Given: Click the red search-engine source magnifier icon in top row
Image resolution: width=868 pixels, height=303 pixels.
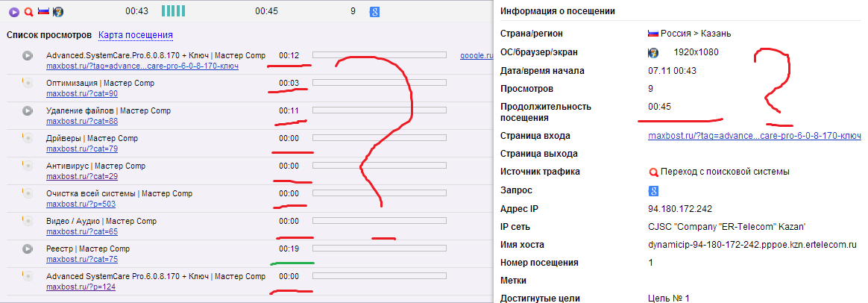Looking at the screenshot, I should tap(29, 11).
